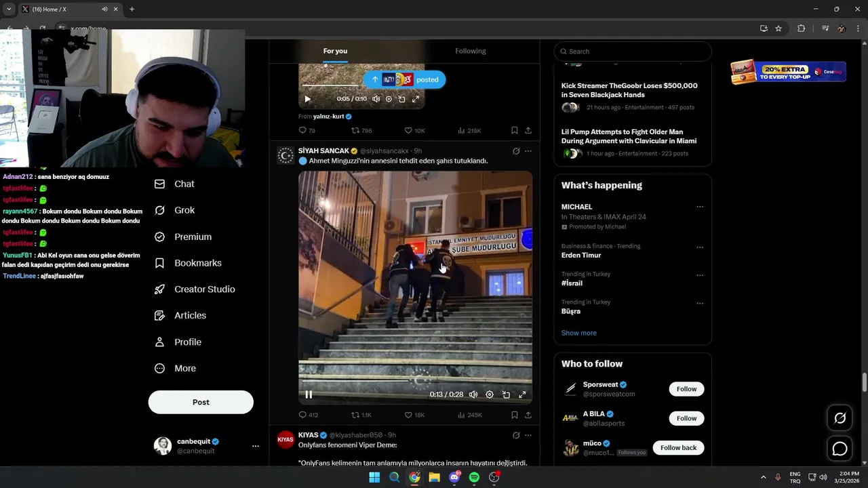The height and width of the screenshot is (488, 868).
Task: Open Windows Start menu
Action: tap(374, 477)
